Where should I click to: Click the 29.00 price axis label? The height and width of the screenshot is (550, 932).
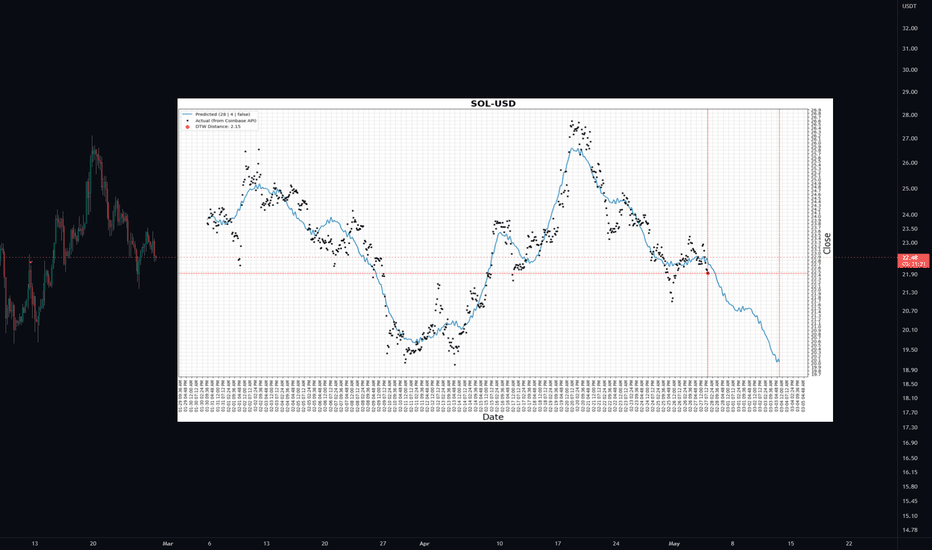tap(909, 92)
